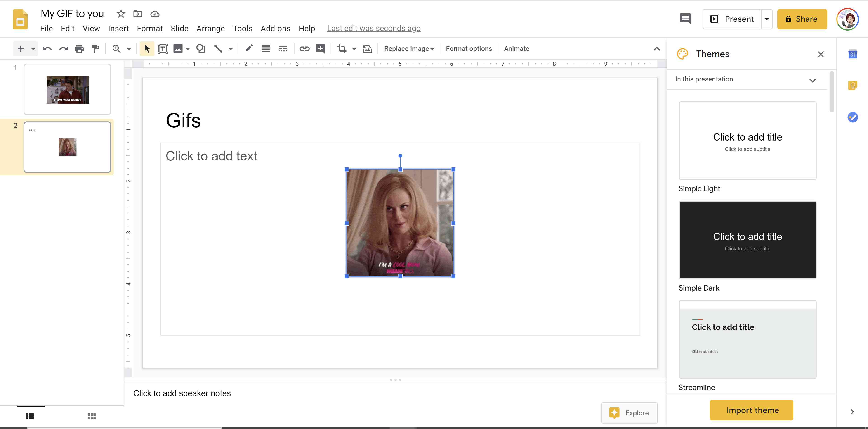Select slide 1 thumbnail

tap(67, 89)
